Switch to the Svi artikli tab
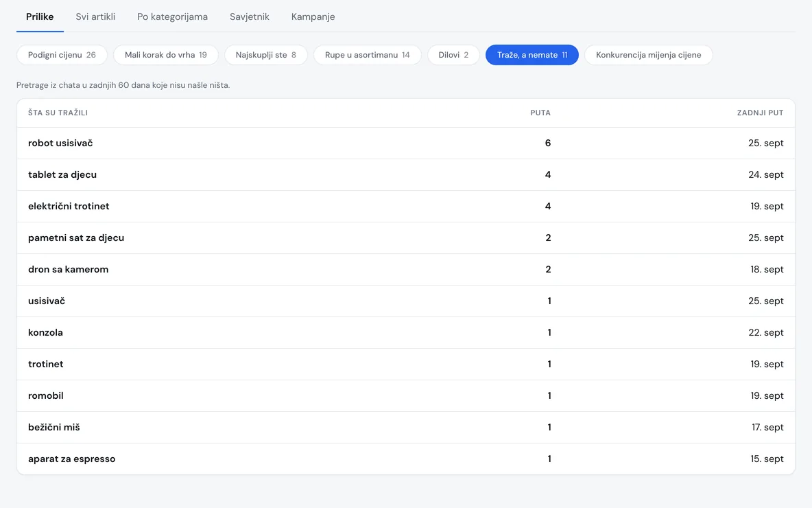This screenshot has width=812, height=508. click(x=95, y=16)
